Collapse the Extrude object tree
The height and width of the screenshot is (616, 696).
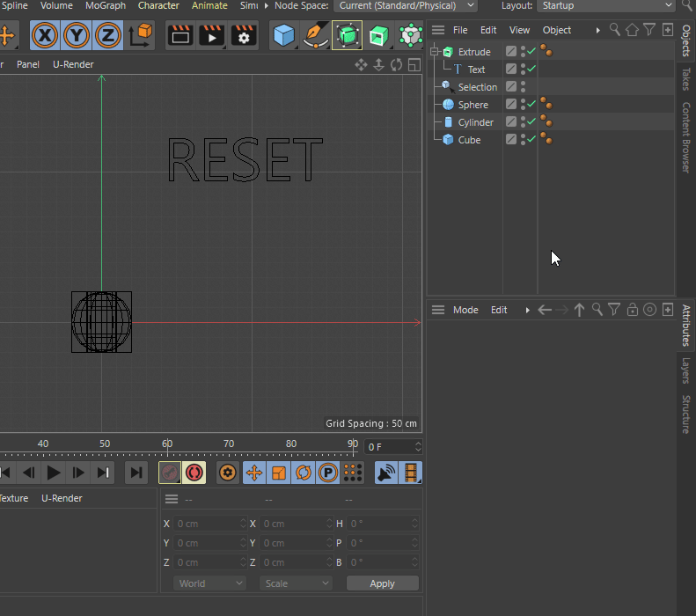pyautogui.click(x=435, y=52)
